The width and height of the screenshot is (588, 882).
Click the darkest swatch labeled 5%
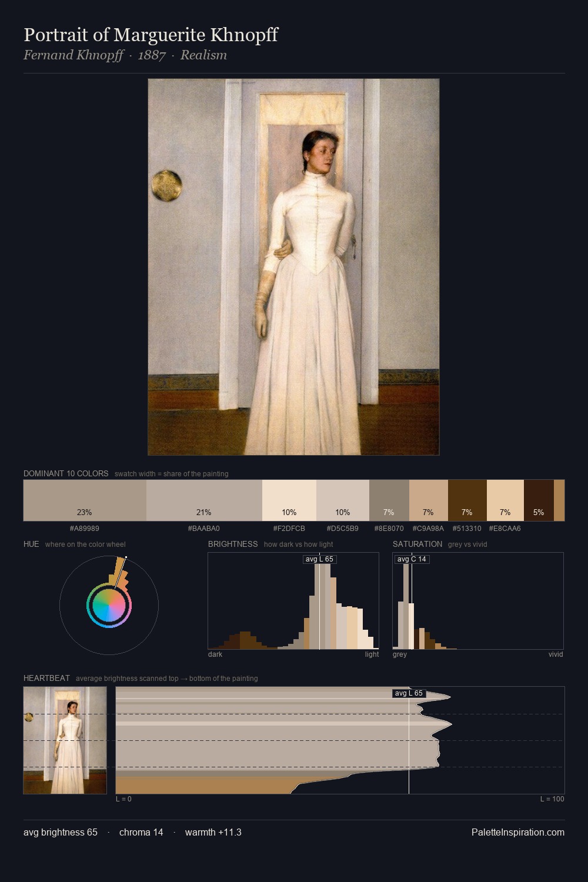pyautogui.click(x=539, y=500)
